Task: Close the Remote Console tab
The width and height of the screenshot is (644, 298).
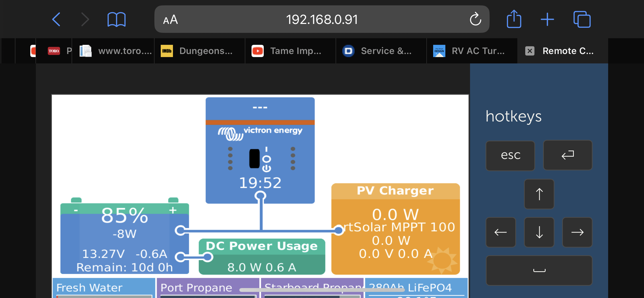Action: (530, 51)
